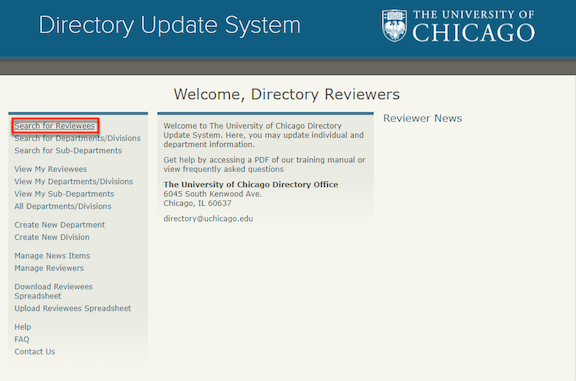
Task: Open View My Sub-Departments
Action: [x=64, y=194]
